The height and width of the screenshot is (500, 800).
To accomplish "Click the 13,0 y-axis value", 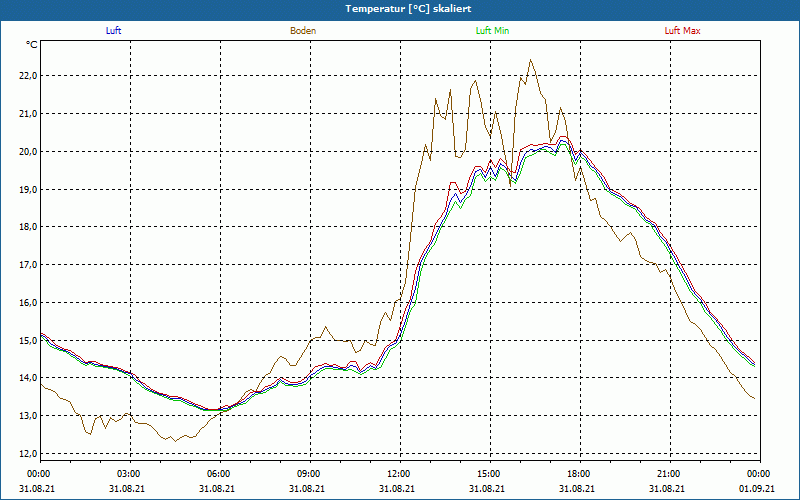I will point(29,415).
